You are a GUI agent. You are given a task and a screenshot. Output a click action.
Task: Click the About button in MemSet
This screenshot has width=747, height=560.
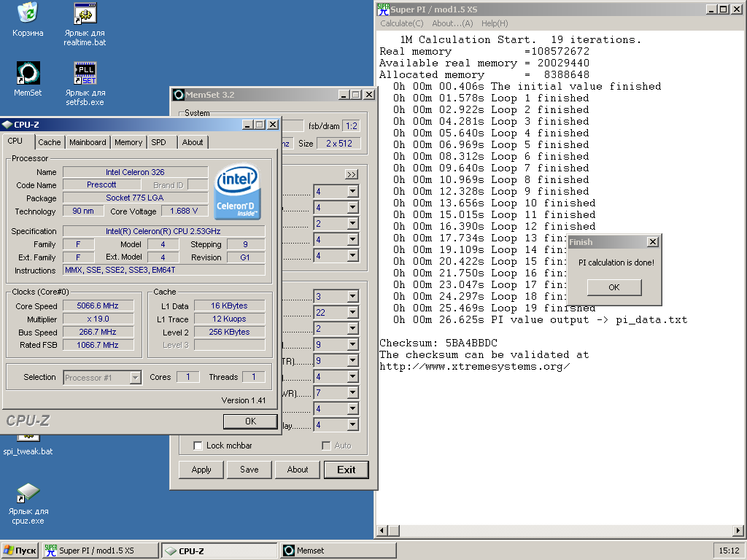click(298, 470)
